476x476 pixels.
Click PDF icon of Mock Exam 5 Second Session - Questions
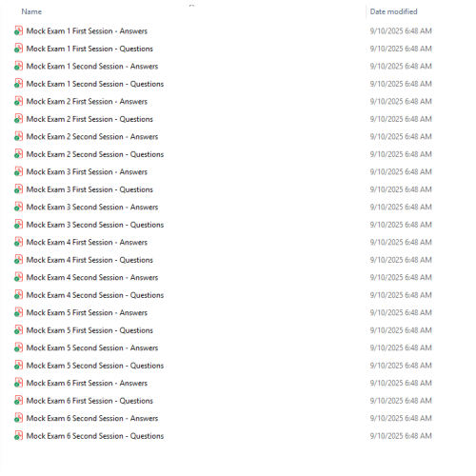18,366
